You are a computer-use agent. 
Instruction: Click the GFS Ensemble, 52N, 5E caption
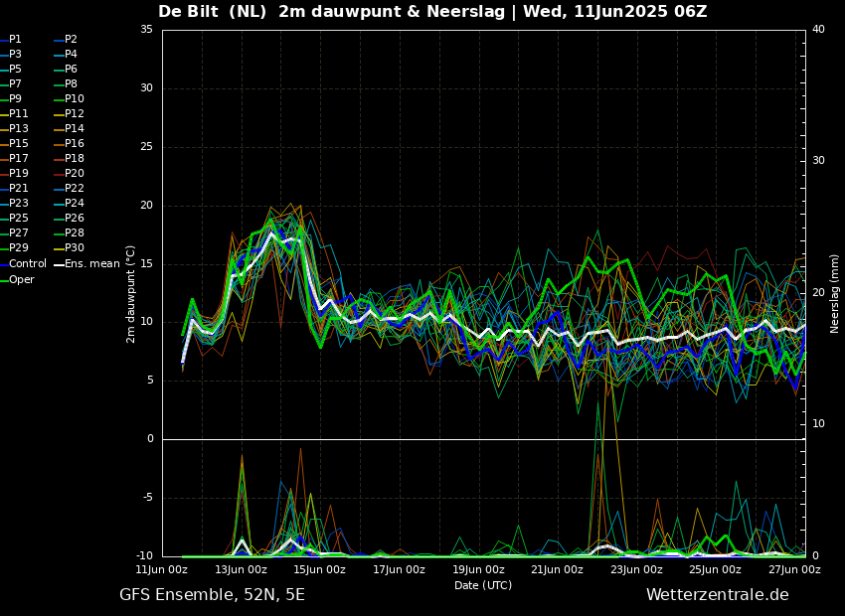(x=212, y=595)
